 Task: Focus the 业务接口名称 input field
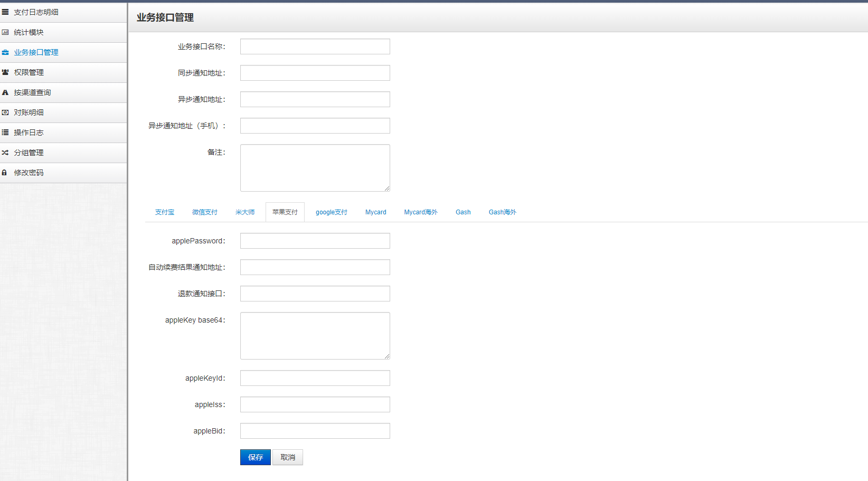coord(315,46)
